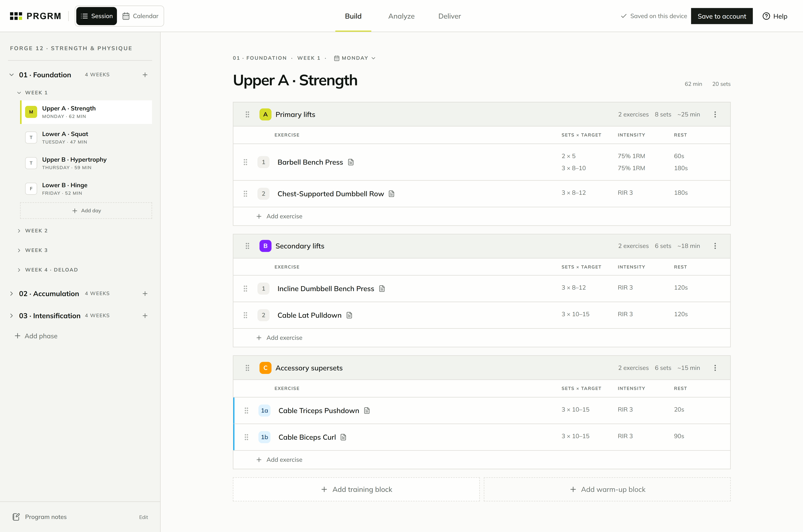The width and height of the screenshot is (803, 532).
Task: Click Add day in Week 1
Action: coord(86,211)
